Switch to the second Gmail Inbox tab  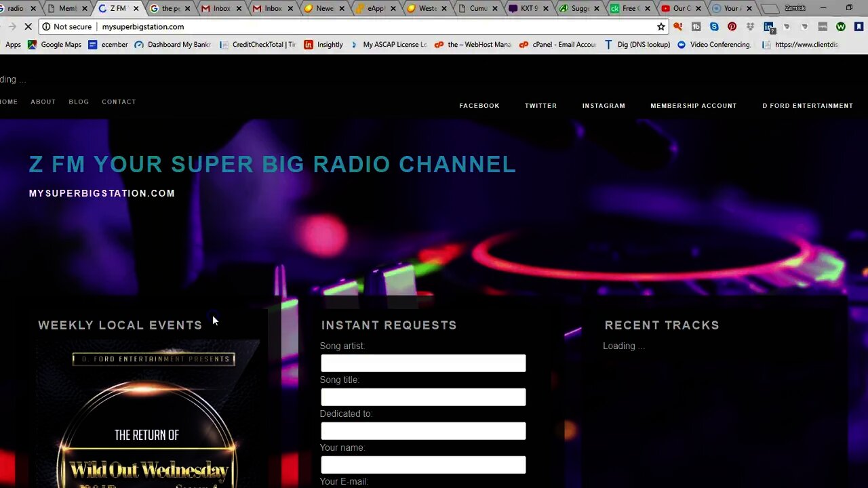pos(269,9)
